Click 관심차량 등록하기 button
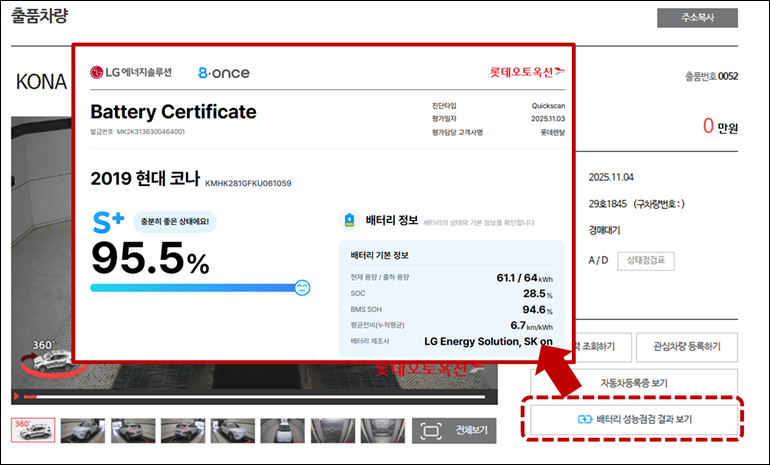 coord(687,347)
